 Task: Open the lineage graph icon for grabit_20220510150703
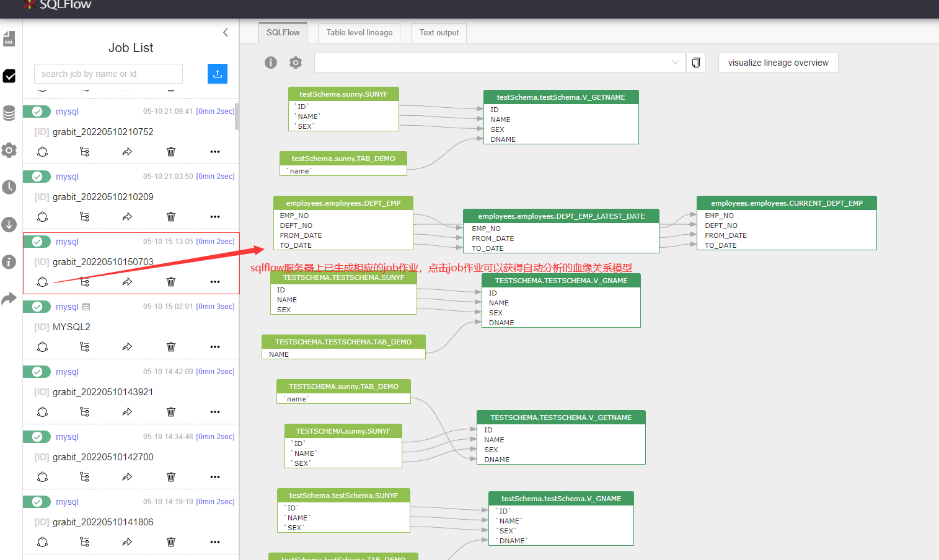[x=84, y=281]
